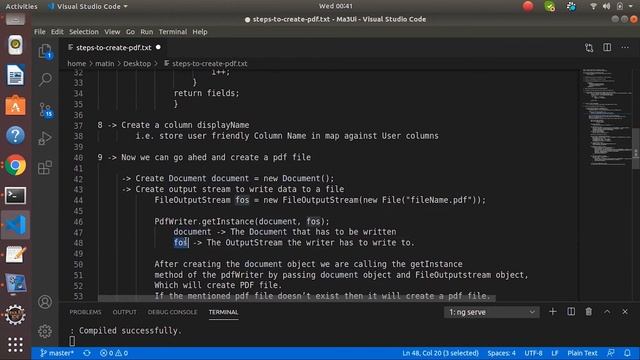Open Activities overview in top bar
Image resolution: width=640 pixels, height=360 pixels.
(21, 6)
